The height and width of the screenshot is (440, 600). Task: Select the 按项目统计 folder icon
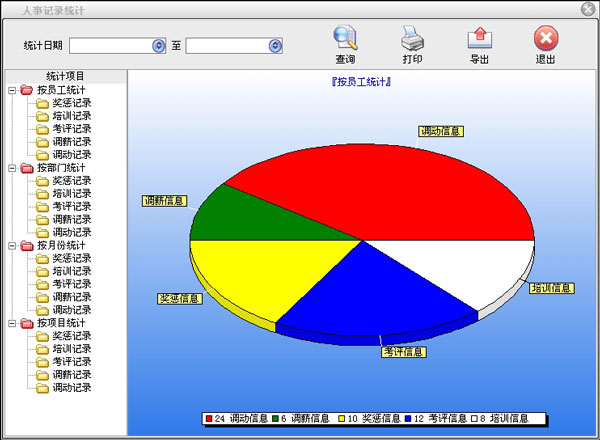[26, 323]
